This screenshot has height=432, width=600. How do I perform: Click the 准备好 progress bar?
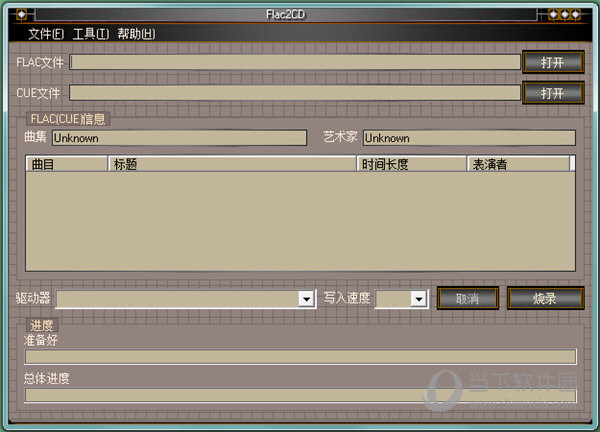point(300,357)
